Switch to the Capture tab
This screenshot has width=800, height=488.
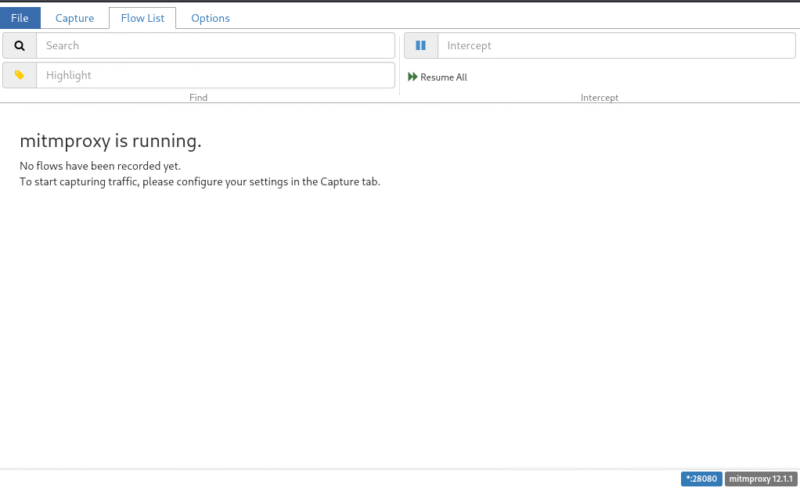(x=74, y=18)
